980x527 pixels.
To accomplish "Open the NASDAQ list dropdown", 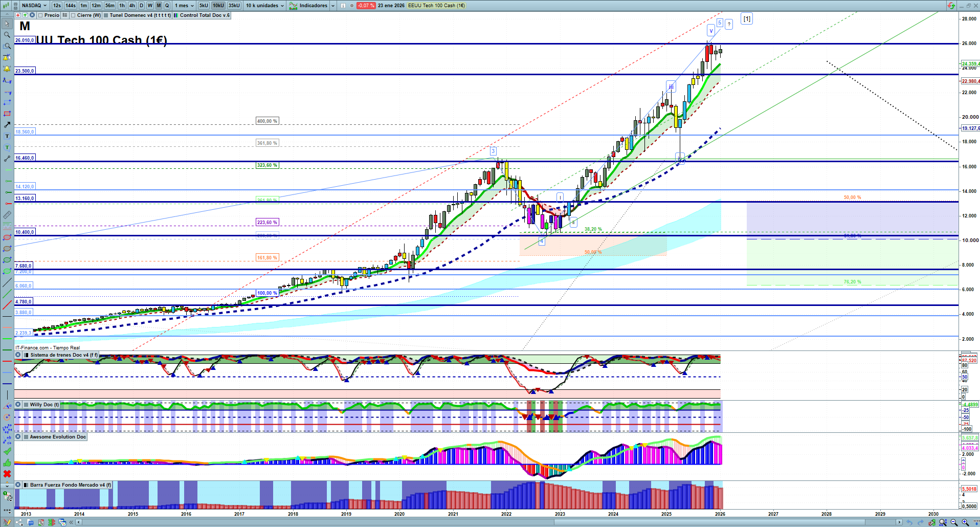I will point(34,6).
